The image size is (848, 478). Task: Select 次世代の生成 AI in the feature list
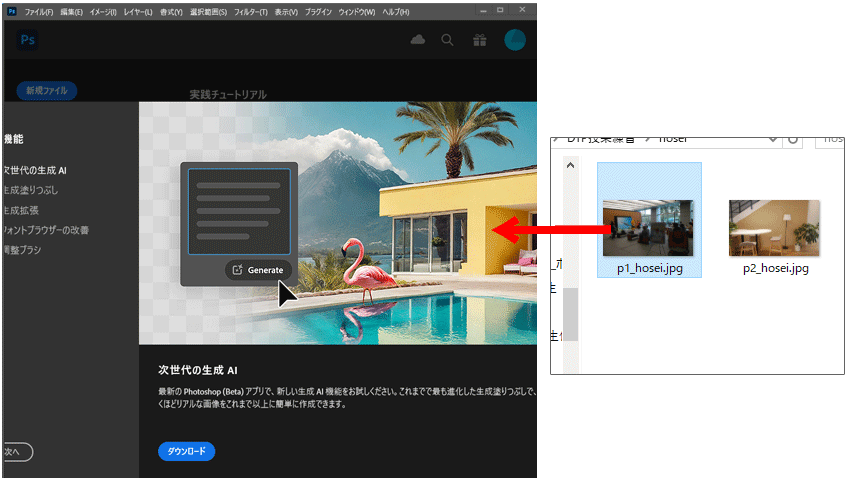[x=35, y=171]
